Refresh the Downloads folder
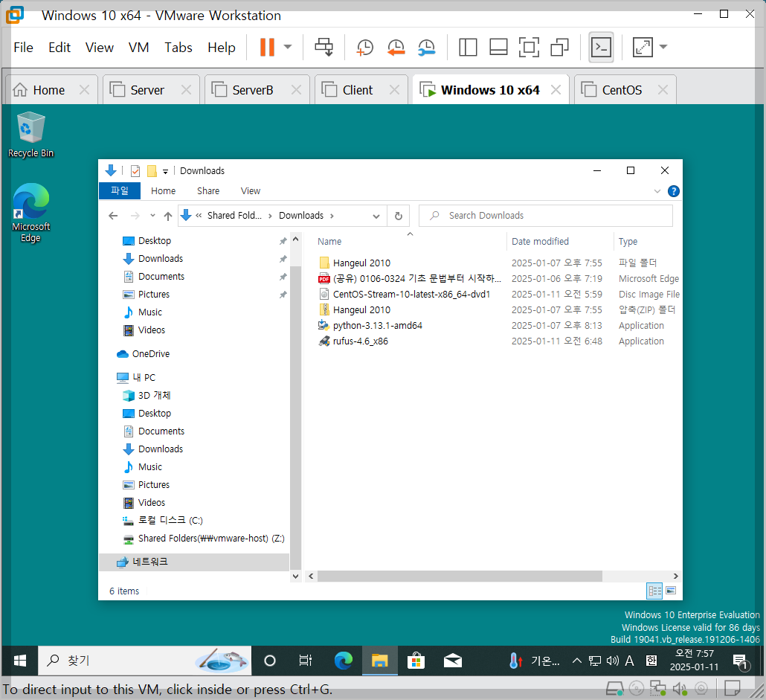766x700 pixels. click(399, 216)
